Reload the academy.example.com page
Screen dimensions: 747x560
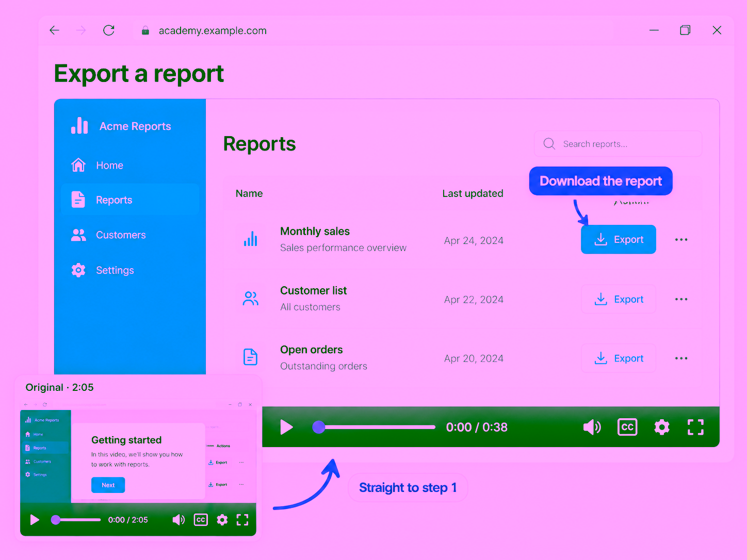click(x=109, y=30)
